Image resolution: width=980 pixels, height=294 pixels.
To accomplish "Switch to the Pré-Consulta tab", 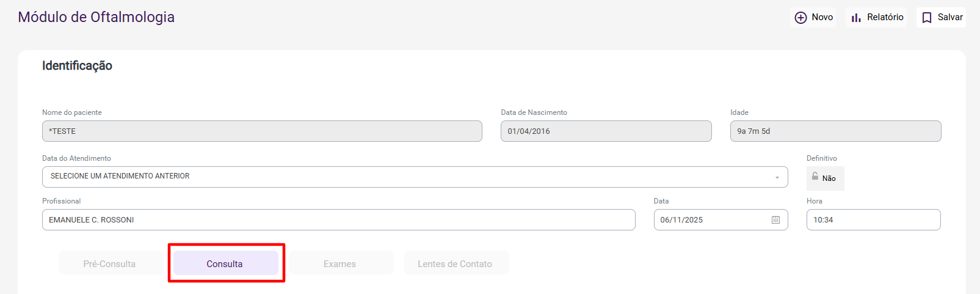I will click(x=110, y=264).
